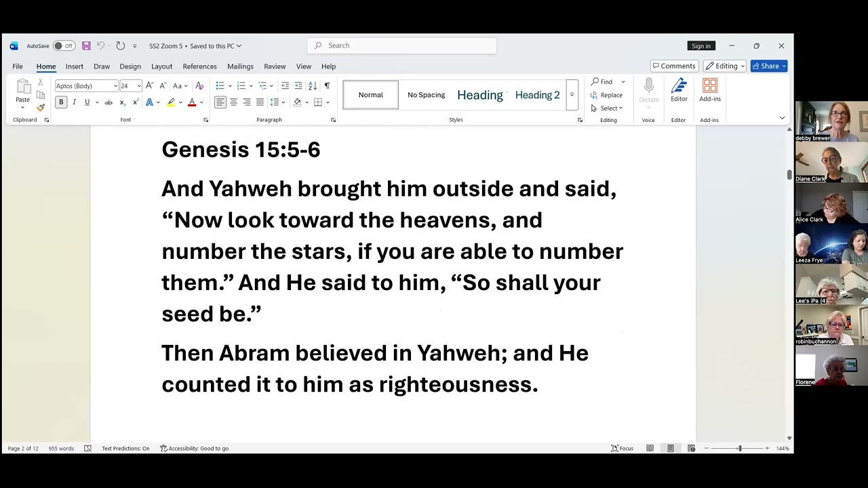The image size is (868, 488).
Task: Apply yellow text highlight color
Action: [x=171, y=102]
